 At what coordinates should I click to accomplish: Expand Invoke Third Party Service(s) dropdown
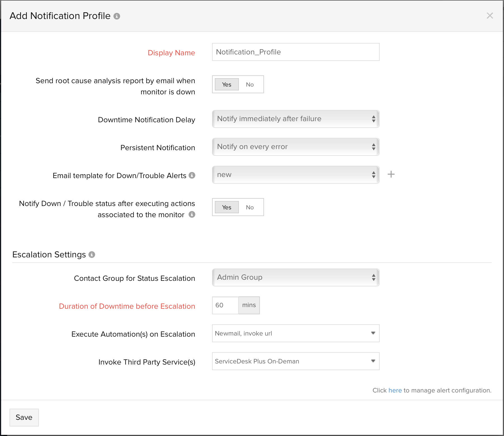pyautogui.click(x=296, y=361)
